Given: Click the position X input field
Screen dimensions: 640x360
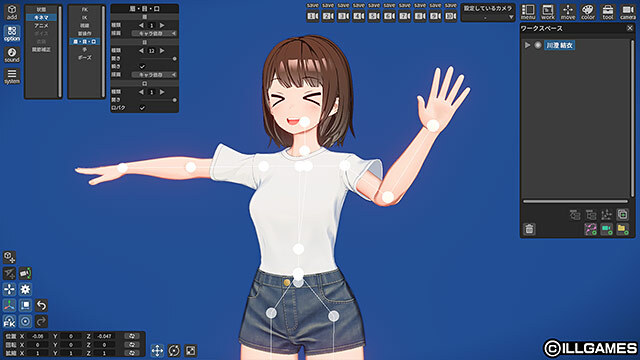Looking at the screenshot, I should pyautogui.click(x=38, y=336).
